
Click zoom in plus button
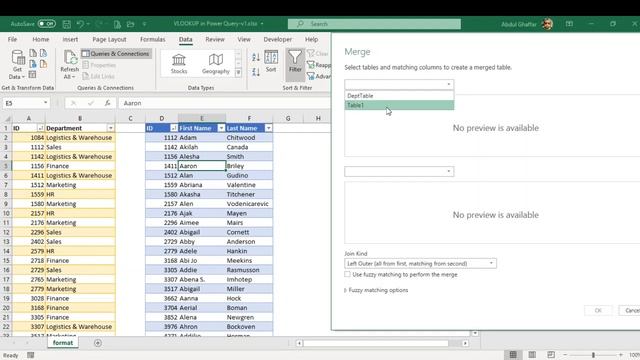click(x=620, y=355)
